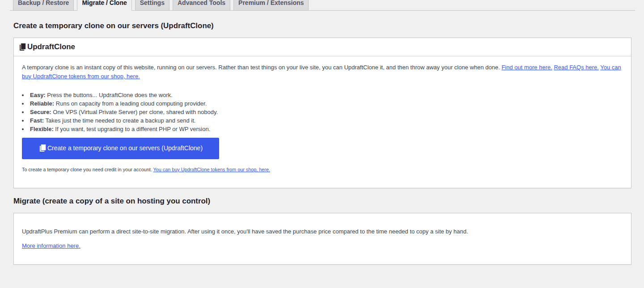Click the 'Flexible:' bullet line
Image resolution: width=644 pixels, height=288 pixels.
[x=120, y=129]
